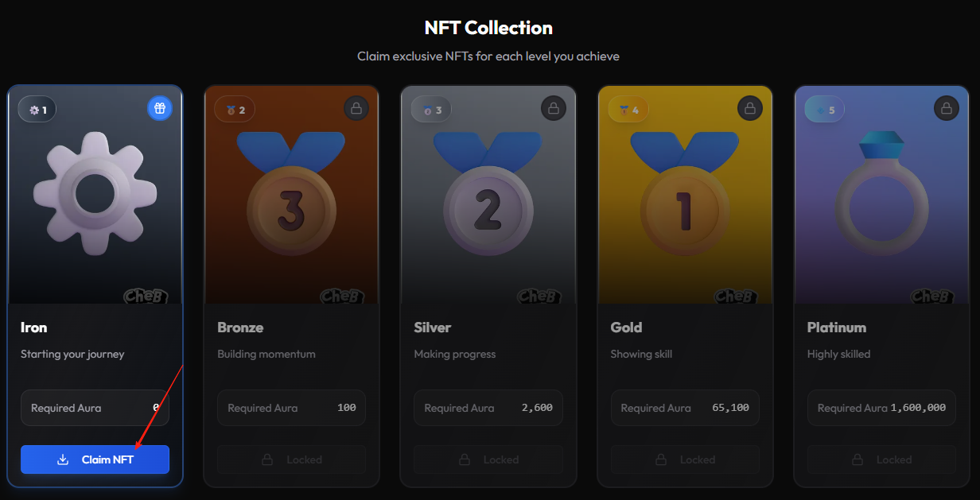Image resolution: width=980 pixels, height=500 pixels.
Task: Click the lock icon on Bronze card
Action: pyautogui.click(x=356, y=109)
